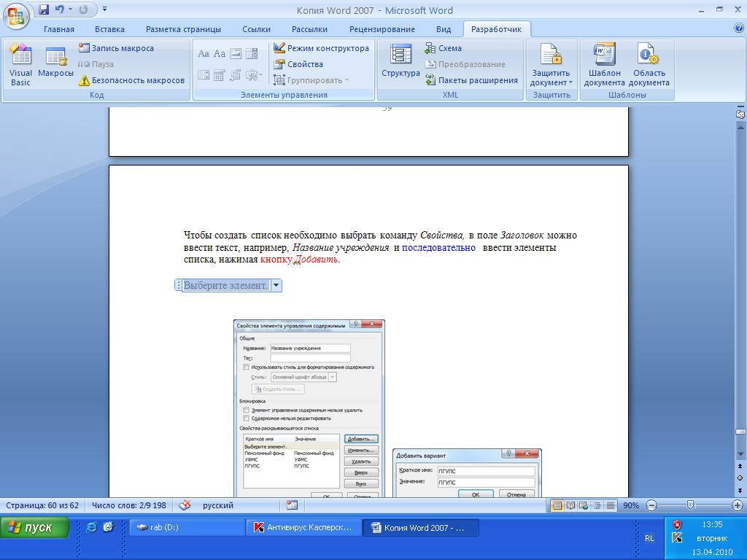Start Запись макроса recording
Screen dimensions: 747x560
[116, 48]
